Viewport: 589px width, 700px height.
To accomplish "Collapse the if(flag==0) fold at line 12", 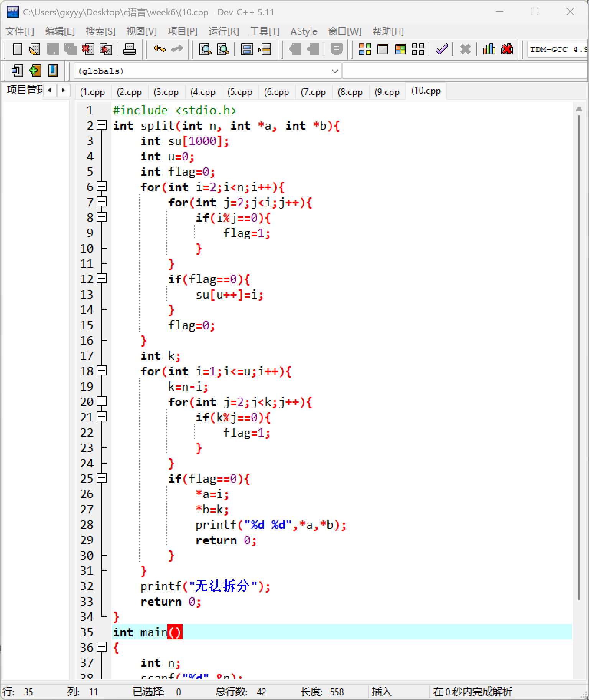I will coord(102,279).
